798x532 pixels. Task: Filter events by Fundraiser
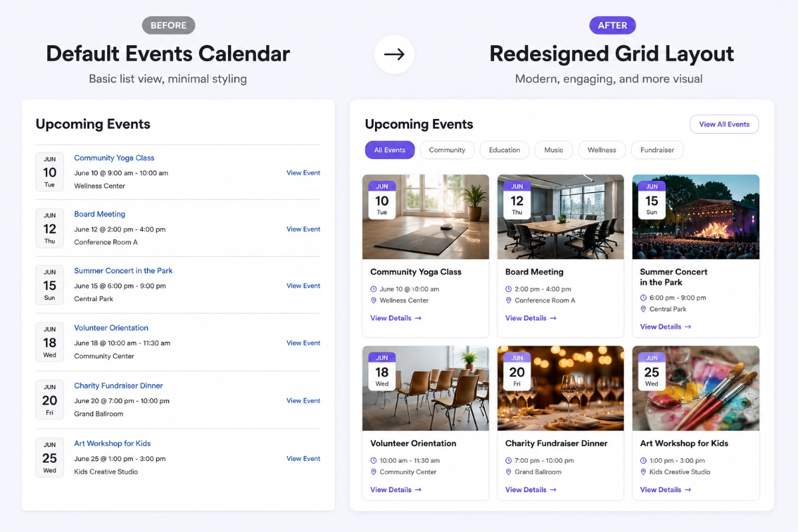point(657,150)
